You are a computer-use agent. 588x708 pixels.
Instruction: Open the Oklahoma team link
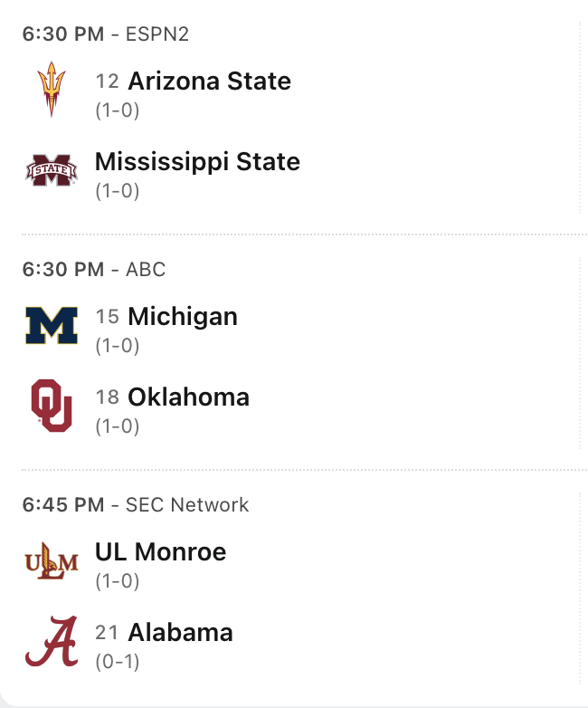pyautogui.click(x=188, y=397)
